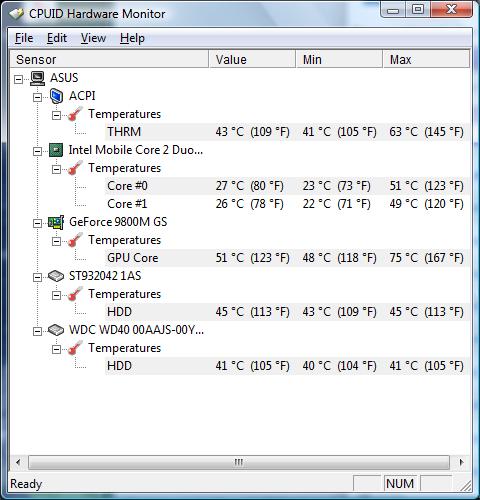The width and height of the screenshot is (480, 500).
Task: Click the Max column header
Action: (x=426, y=59)
